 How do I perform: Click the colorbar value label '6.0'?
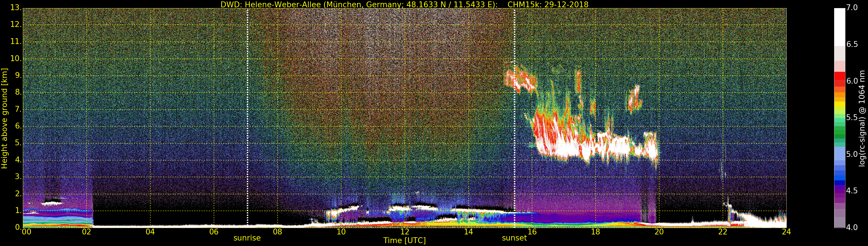[x=852, y=81]
